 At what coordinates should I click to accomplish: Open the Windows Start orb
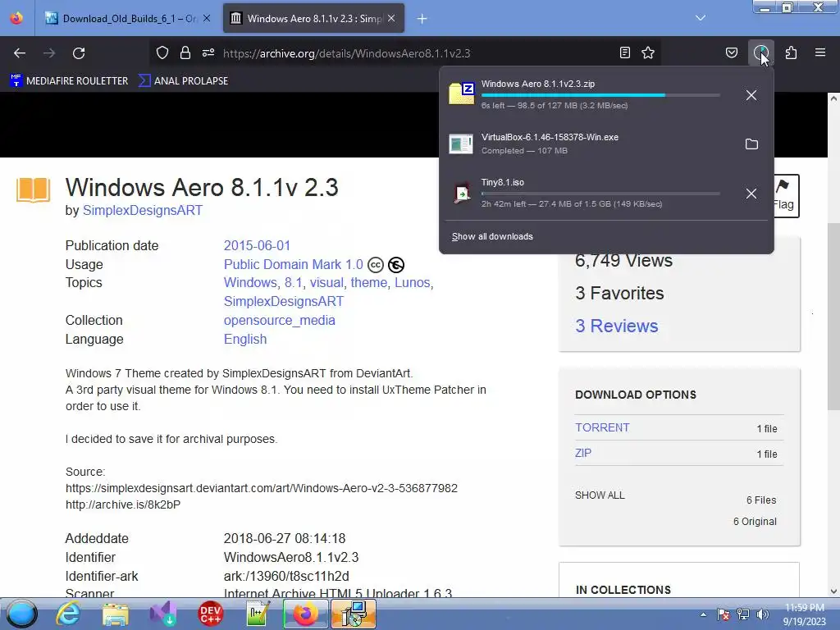click(x=21, y=614)
